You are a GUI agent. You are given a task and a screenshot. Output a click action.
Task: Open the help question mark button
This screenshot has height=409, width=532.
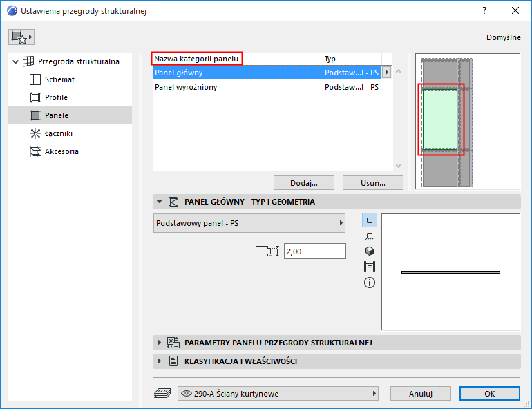484,10
